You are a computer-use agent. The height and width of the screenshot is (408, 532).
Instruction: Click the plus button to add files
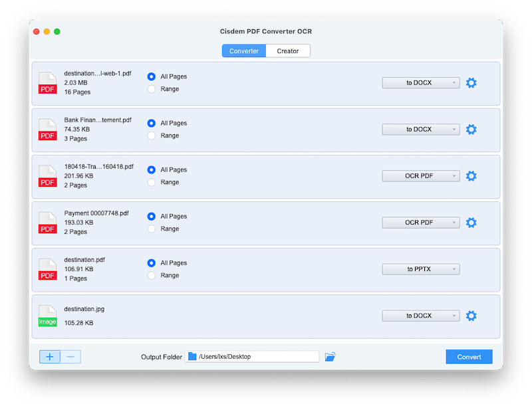point(49,356)
